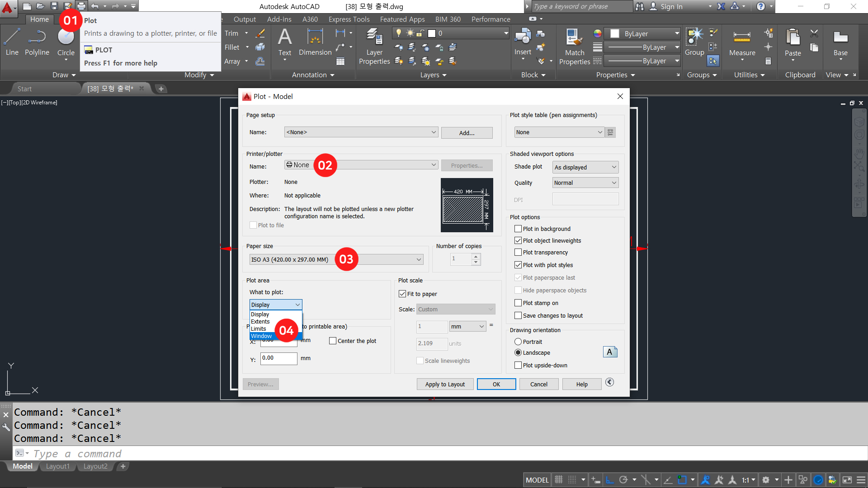Expand the Draw panel

point(64,75)
